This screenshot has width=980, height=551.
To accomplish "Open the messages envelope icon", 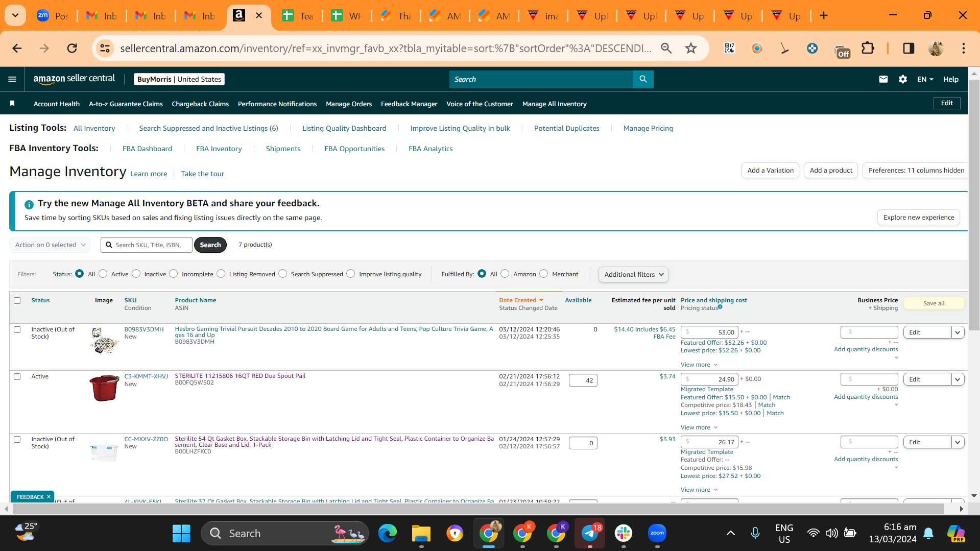I will (x=883, y=79).
